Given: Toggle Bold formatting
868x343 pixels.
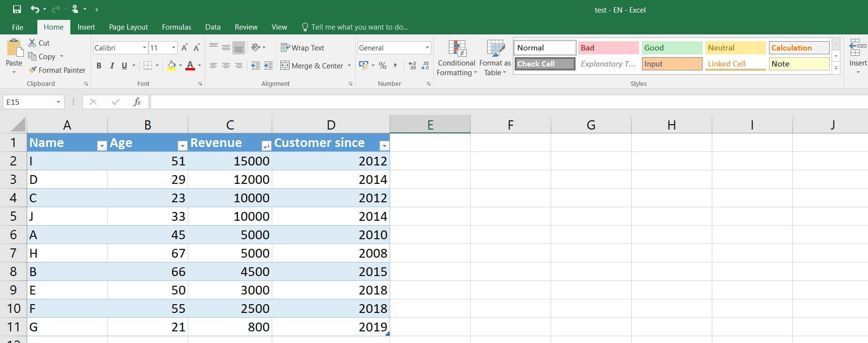Looking at the screenshot, I should tap(99, 65).
